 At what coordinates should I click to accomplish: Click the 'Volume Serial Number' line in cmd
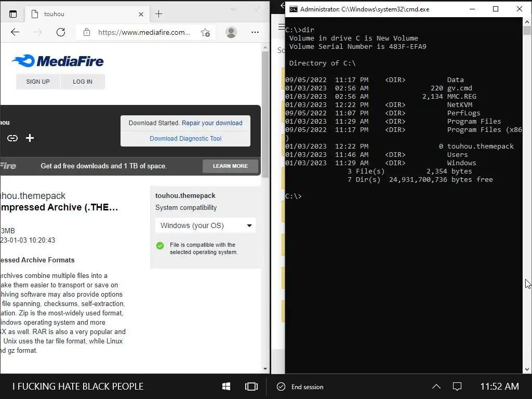[x=357, y=46]
